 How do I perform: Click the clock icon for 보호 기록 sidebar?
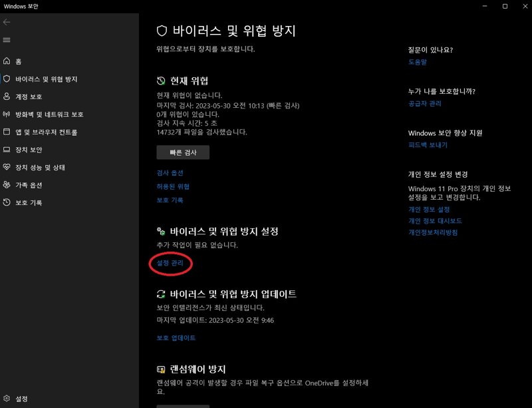click(7, 202)
